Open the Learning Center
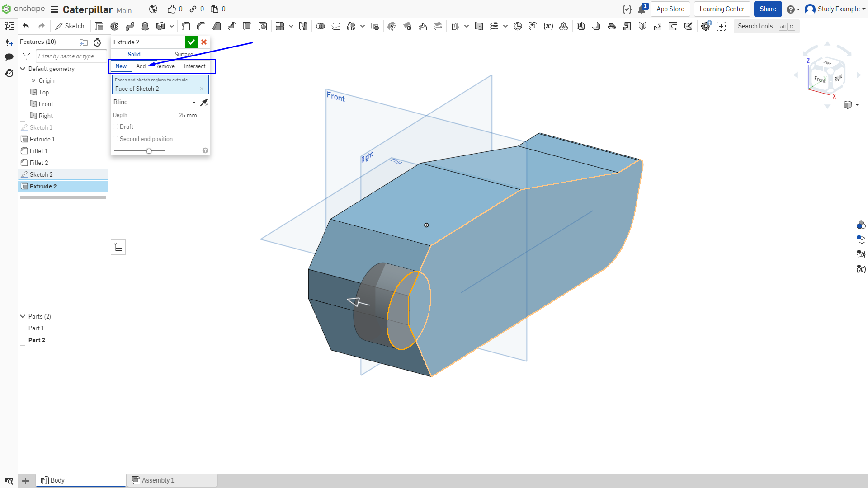 click(722, 9)
